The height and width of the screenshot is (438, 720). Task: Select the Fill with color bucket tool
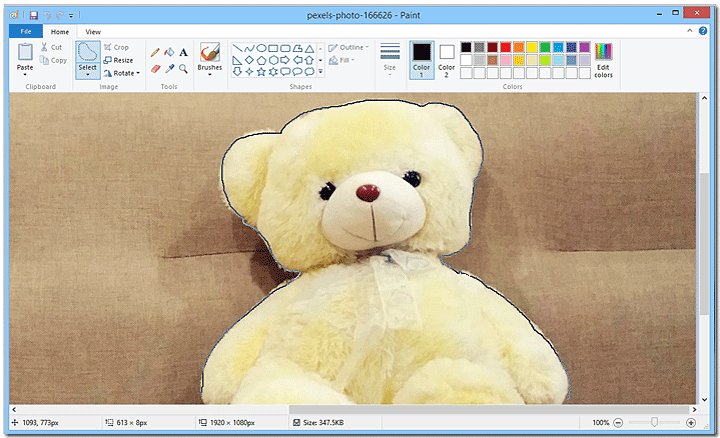click(169, 52)
